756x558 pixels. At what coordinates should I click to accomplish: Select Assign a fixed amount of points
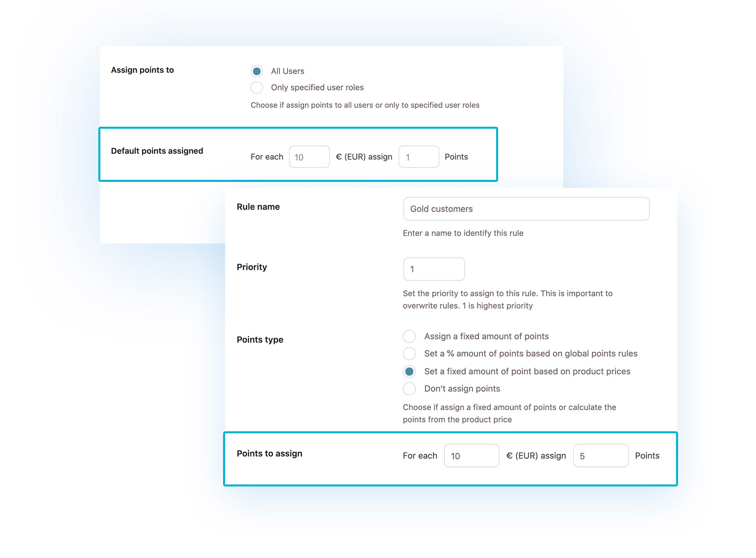[409, 337]
